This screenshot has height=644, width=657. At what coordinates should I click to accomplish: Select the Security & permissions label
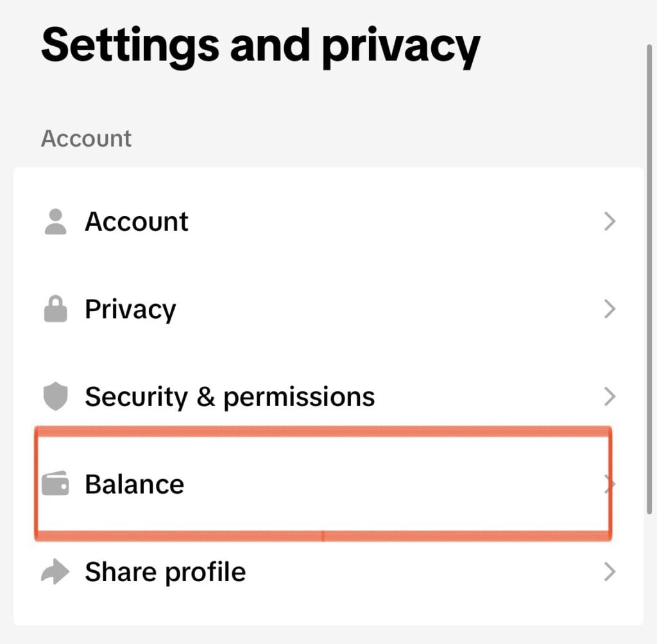(230, 396)
